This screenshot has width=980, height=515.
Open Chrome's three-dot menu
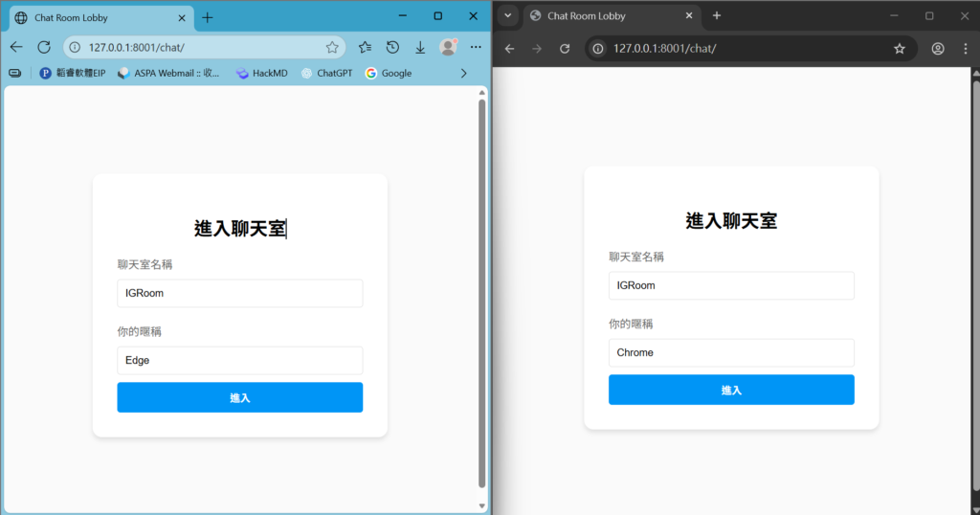[964, 49]
